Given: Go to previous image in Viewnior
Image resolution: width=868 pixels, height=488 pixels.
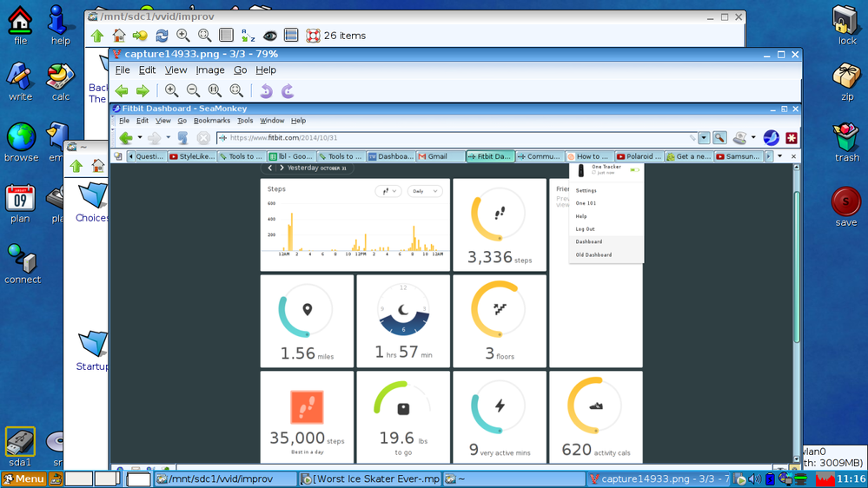Looking at the screenshot, I should 122,90.
